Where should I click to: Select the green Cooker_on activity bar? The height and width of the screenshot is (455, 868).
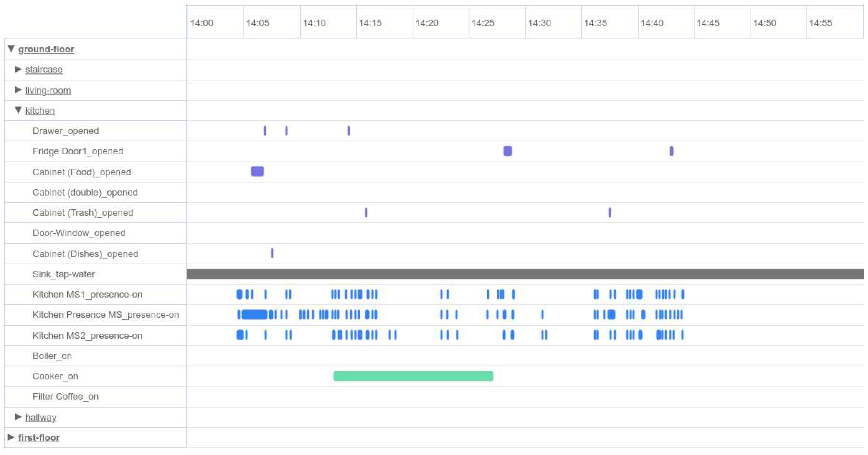(x=413, y=376)
